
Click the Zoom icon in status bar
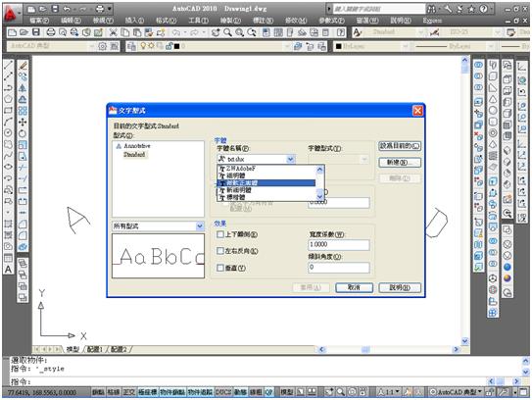[340, 392]
